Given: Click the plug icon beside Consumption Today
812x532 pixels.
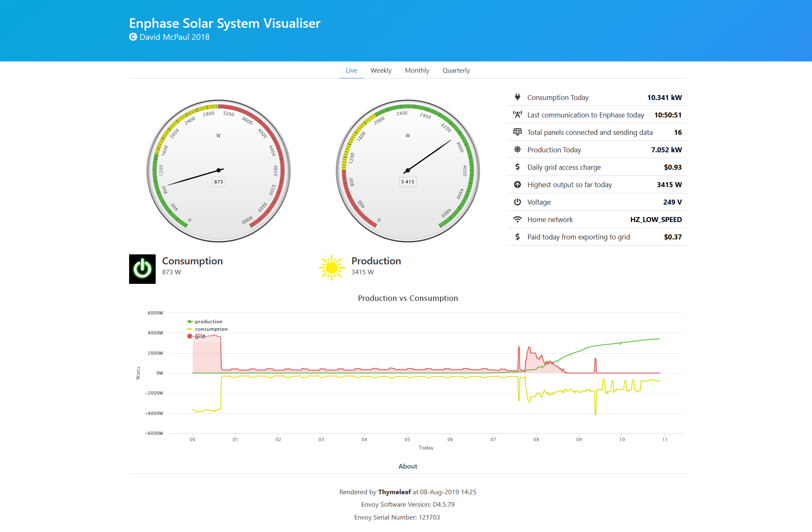Looking at the screenshot, I should (x=517, y=97).
